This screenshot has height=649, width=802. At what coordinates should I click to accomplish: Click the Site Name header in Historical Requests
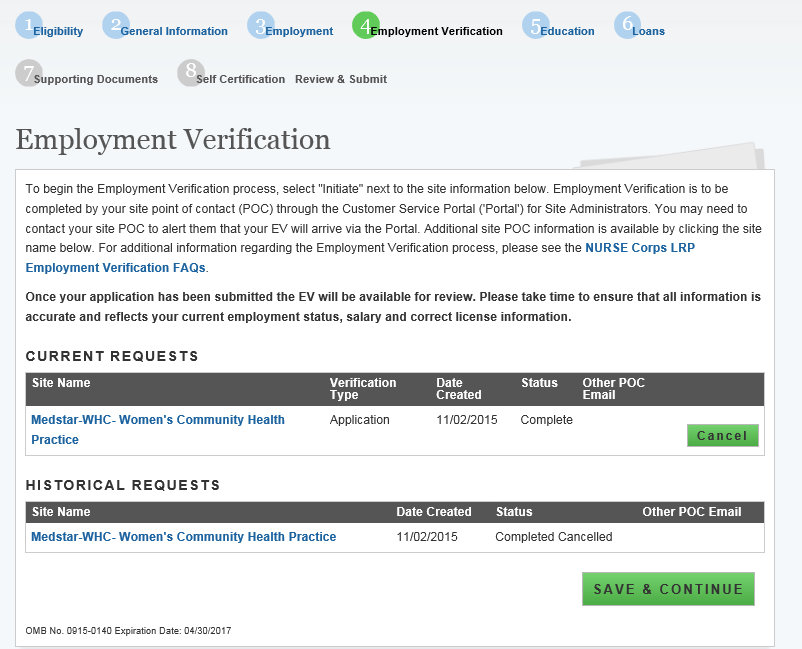coord(61,512)
